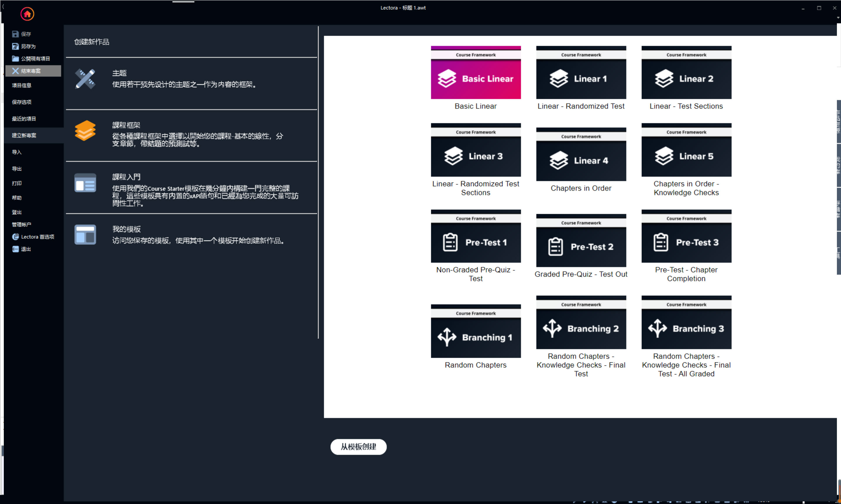Click the 'Chapters in Order' caption
841x504 pixels.
pyautogui.click(x=581, y=188)
